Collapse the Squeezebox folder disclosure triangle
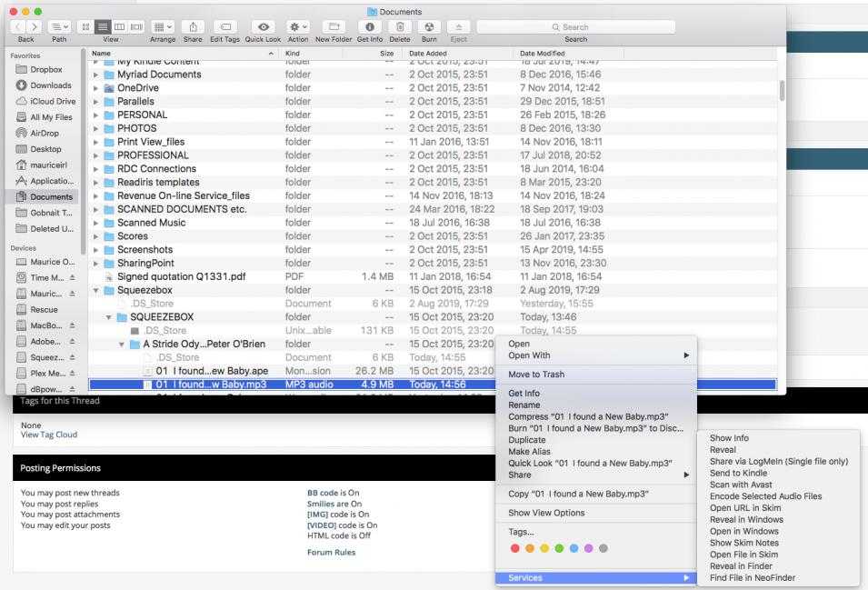The height and width of the screenshot is (590, 868). click(97, 290)
